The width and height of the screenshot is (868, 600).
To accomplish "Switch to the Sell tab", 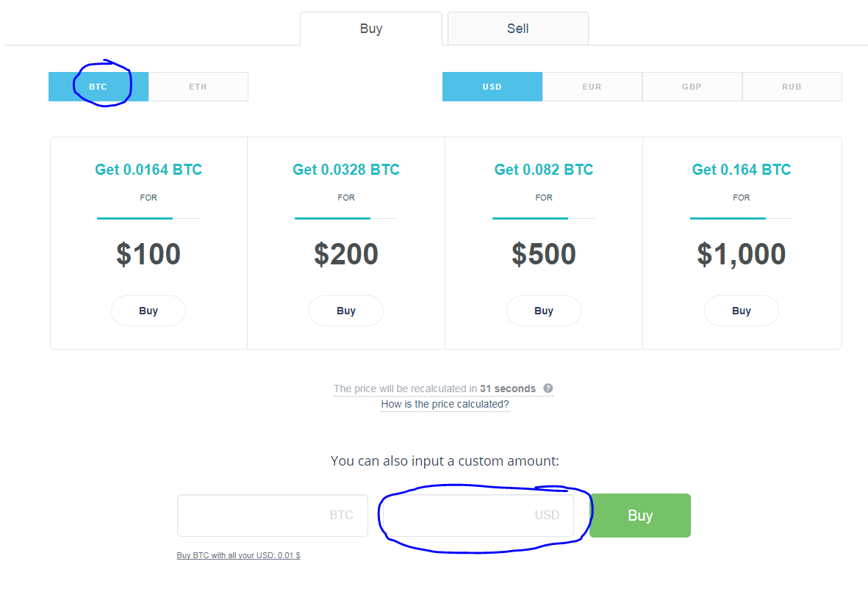I will click(517, 29).
